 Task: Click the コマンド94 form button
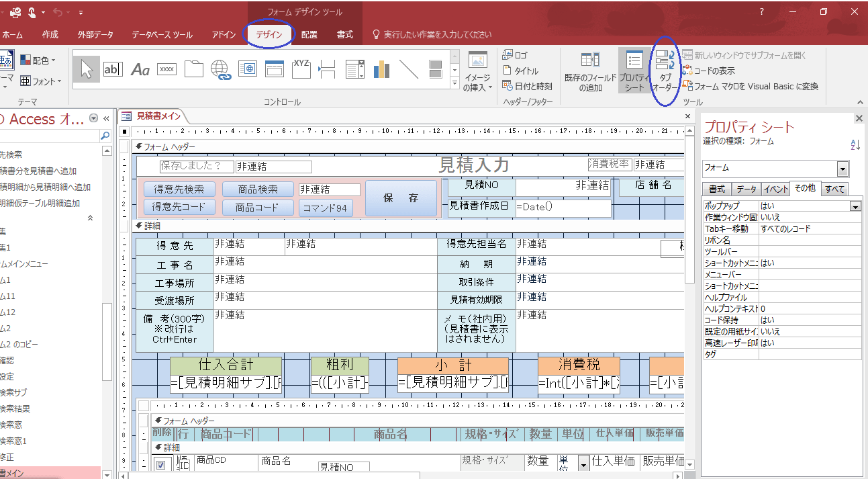[325, 208]
